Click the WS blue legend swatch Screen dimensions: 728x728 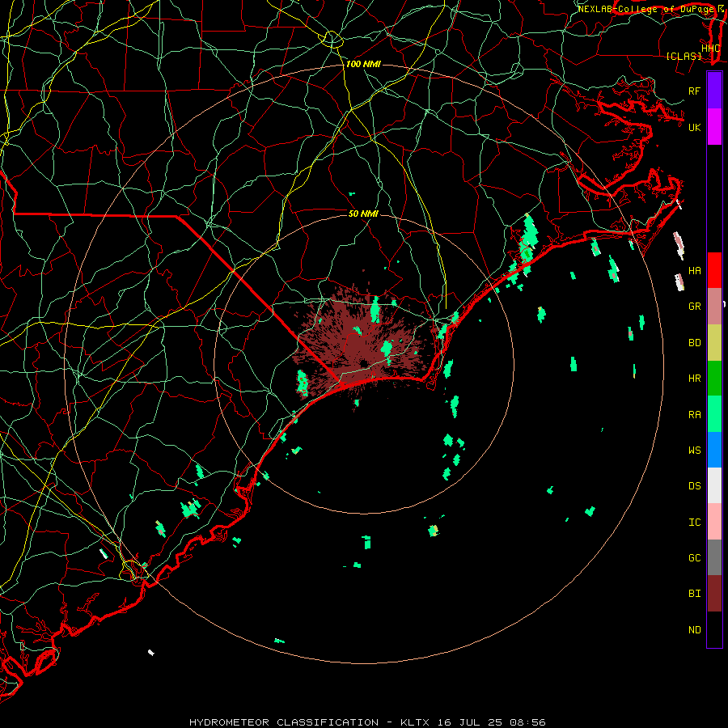(714, 450)
